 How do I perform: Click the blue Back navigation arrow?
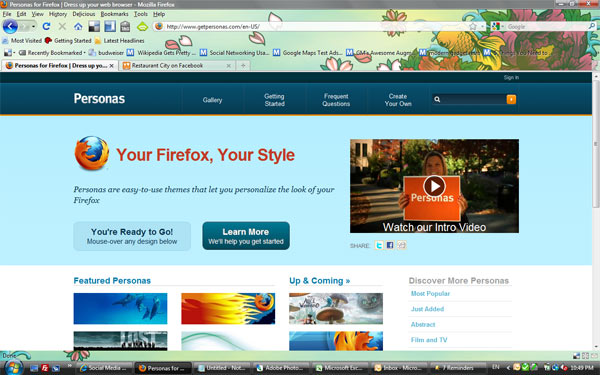(x=10, y=26)
